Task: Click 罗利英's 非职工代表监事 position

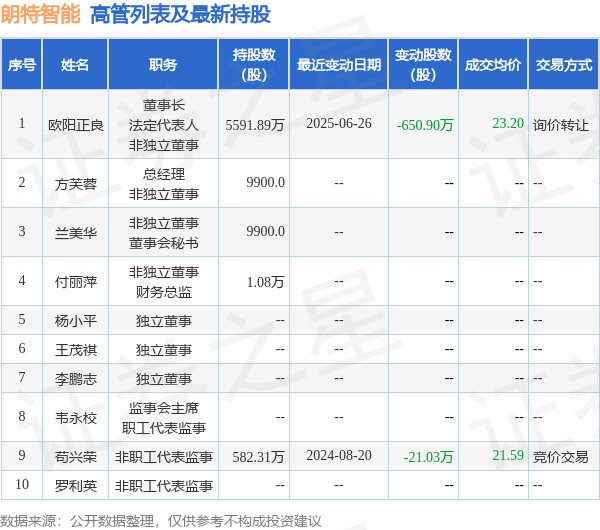Action: [164, 486]
